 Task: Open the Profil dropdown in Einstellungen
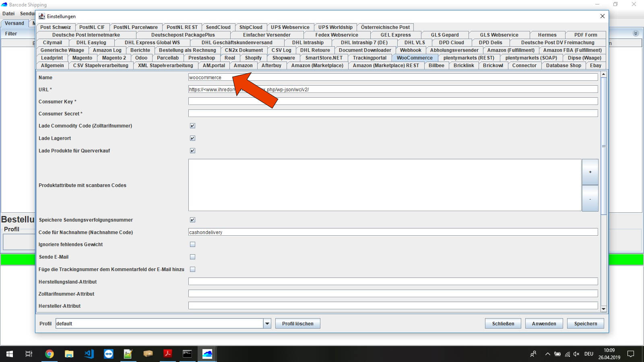click(267, 323)
